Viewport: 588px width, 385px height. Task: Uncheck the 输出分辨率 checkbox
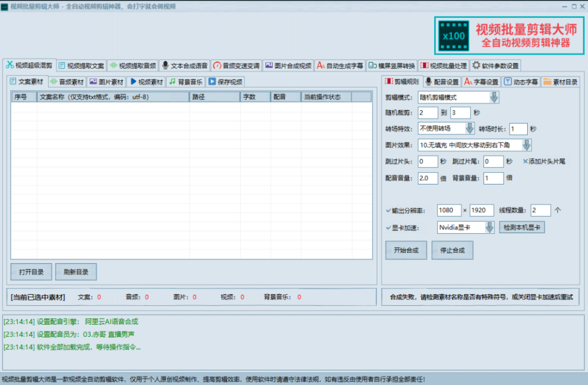[387, 210]
